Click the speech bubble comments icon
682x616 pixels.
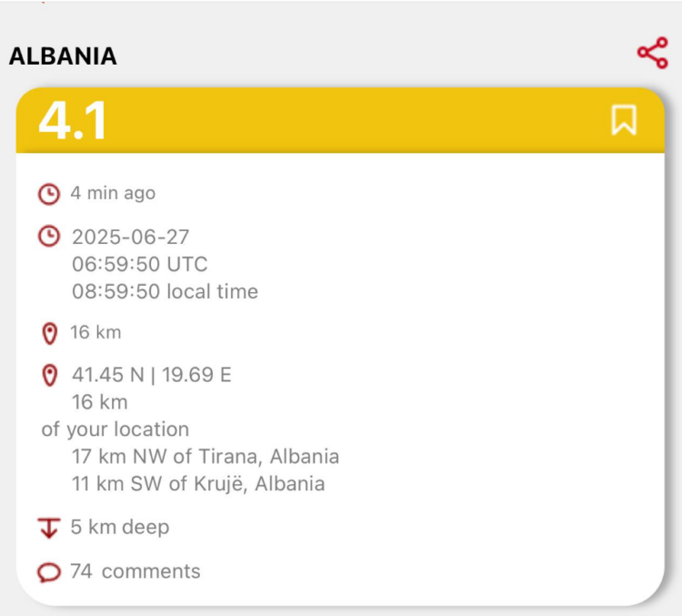(x=49, y=572)
